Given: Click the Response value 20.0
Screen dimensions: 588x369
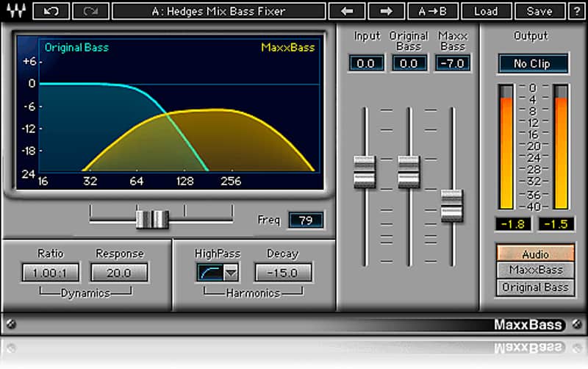Looking at the screenshot, I should pyautogui.click(x=119, y=273).
